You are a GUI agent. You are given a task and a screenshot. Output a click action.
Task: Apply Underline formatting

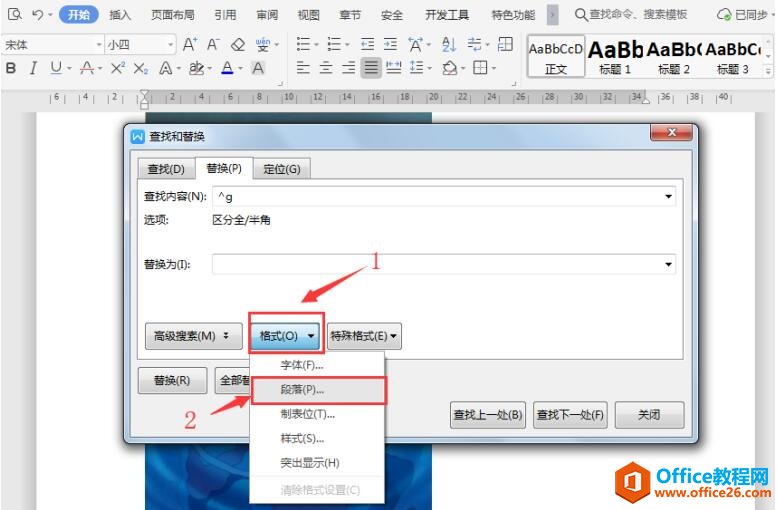point(56,68)
